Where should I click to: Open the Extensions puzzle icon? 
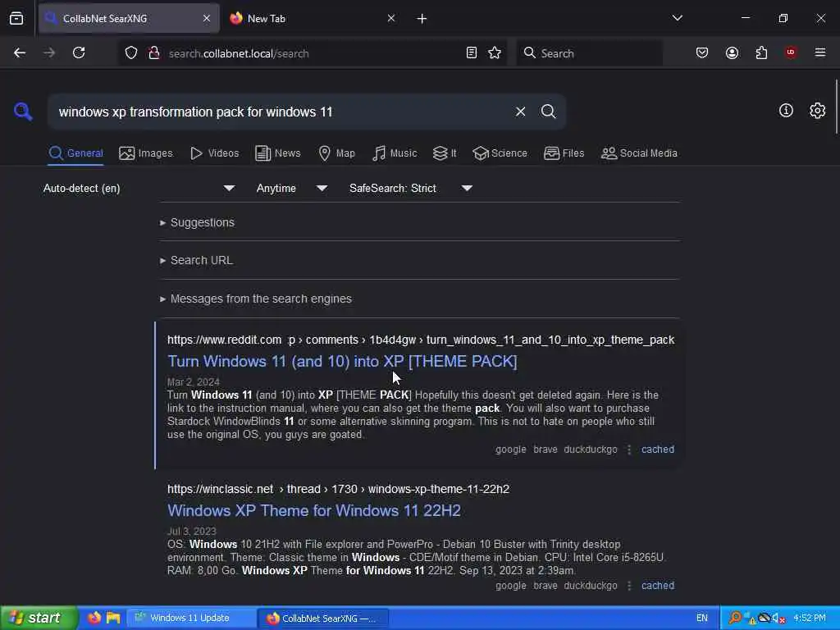[761, 53]
